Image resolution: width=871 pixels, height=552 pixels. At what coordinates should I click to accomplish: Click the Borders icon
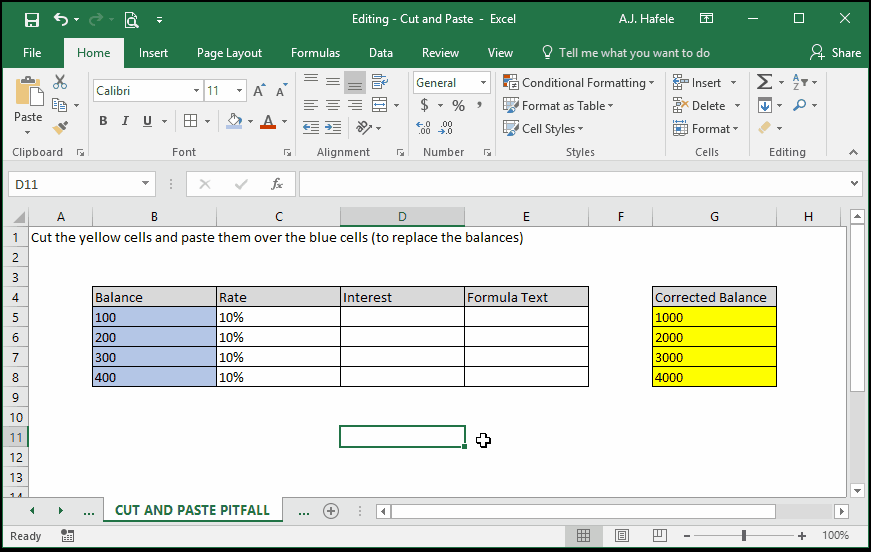191,121
